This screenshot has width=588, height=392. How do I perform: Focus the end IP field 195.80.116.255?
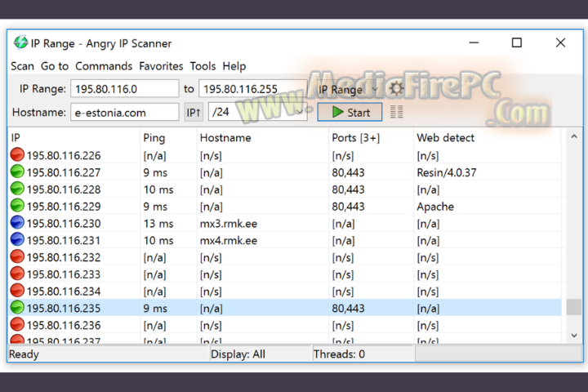(252, 89)
